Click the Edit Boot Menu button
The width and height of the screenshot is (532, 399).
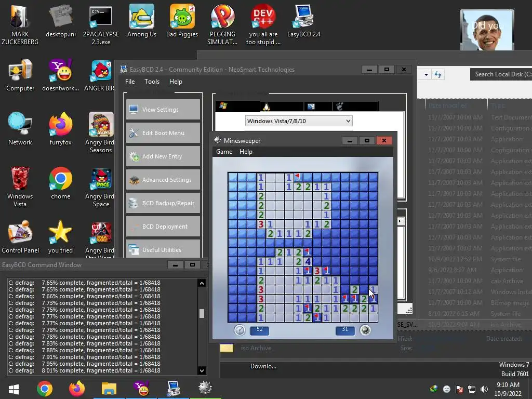pyautogui.click(x=163, y=133)
